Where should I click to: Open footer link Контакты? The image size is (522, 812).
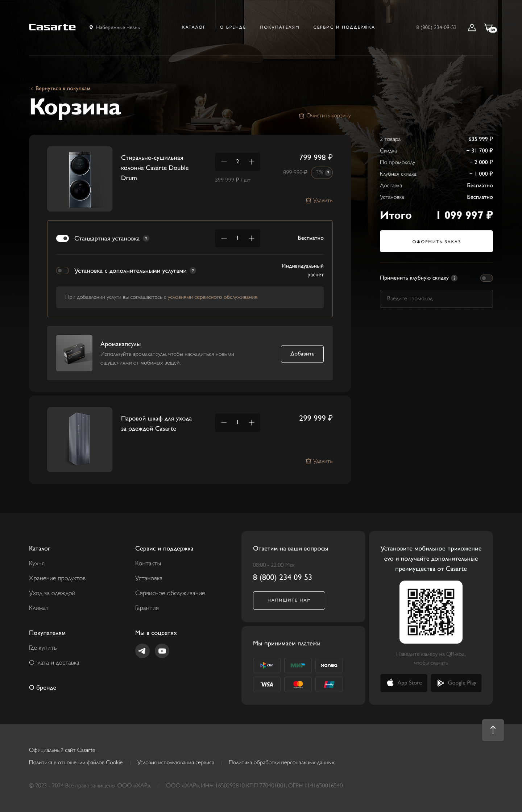[x=148, y=564]
